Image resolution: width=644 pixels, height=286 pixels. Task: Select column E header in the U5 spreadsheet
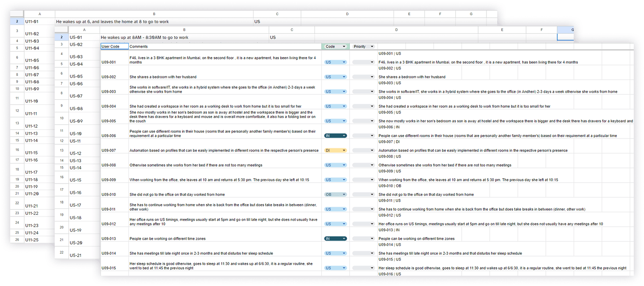(502, 30)
